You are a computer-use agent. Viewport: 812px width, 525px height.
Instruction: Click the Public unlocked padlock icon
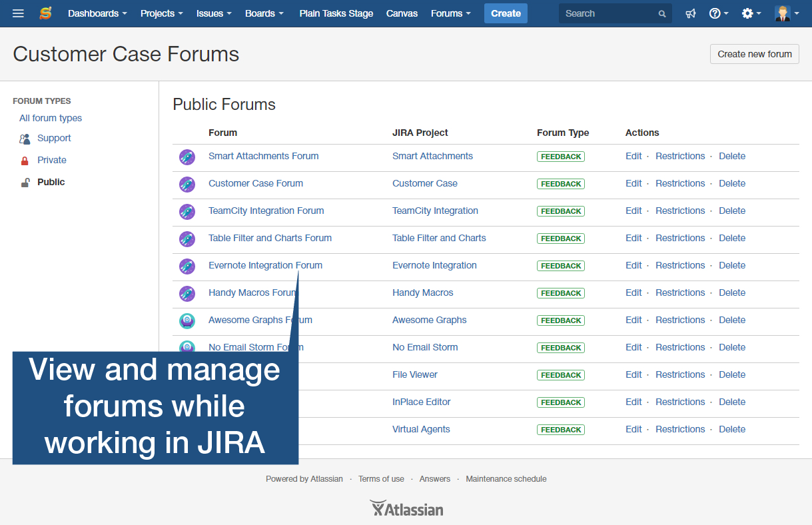[25, 183]
